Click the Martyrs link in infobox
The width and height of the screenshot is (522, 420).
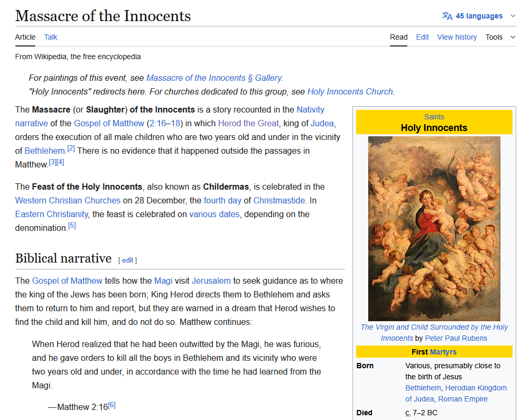click(443, 352)
